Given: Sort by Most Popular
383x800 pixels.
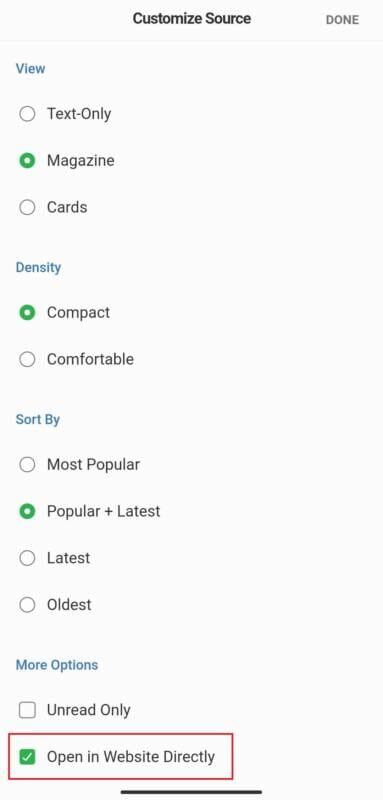Looking at the screenshot, I should point(27,464).
